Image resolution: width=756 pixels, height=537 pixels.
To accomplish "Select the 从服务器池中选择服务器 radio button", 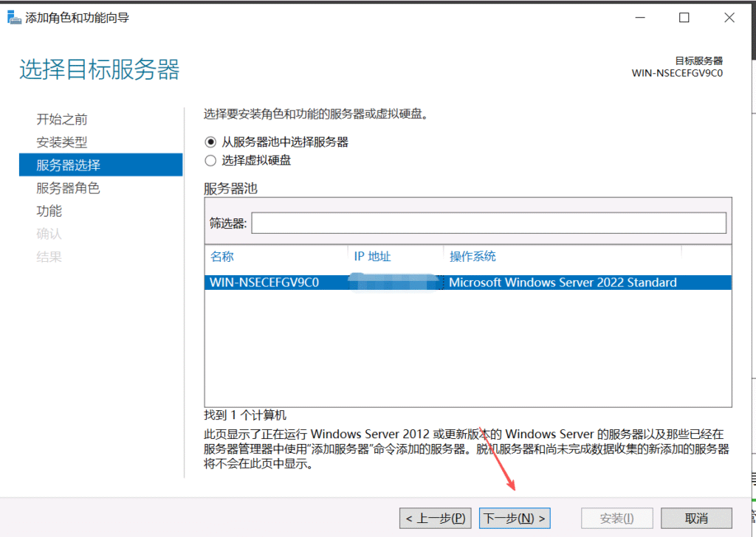I will (210, 142).
